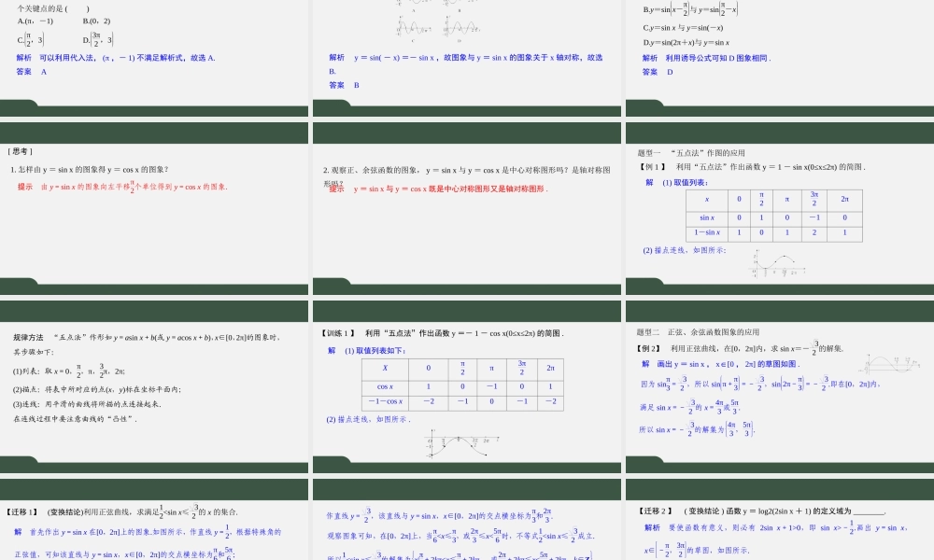The image size is (934, 560).
Task: Click the red 提示 text about shifting y = sin x left
Action: pos(122,187)
